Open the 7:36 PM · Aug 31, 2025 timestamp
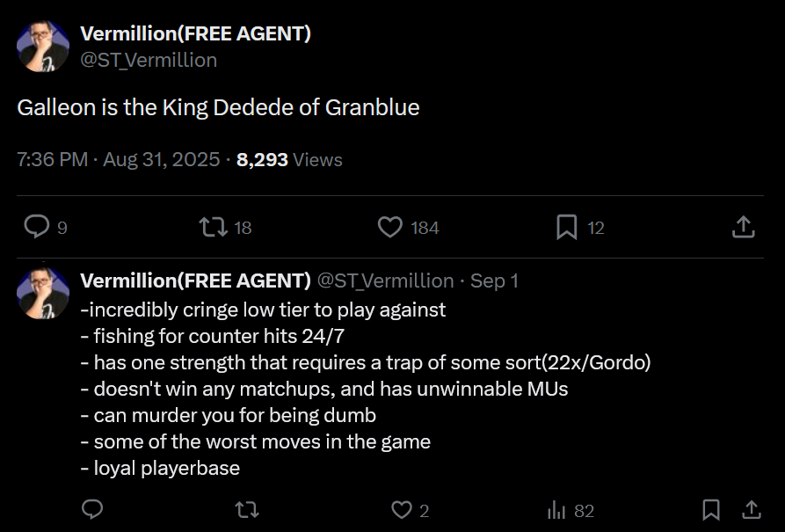The height and width of the screenshot is (532, 785). (117, 160)
